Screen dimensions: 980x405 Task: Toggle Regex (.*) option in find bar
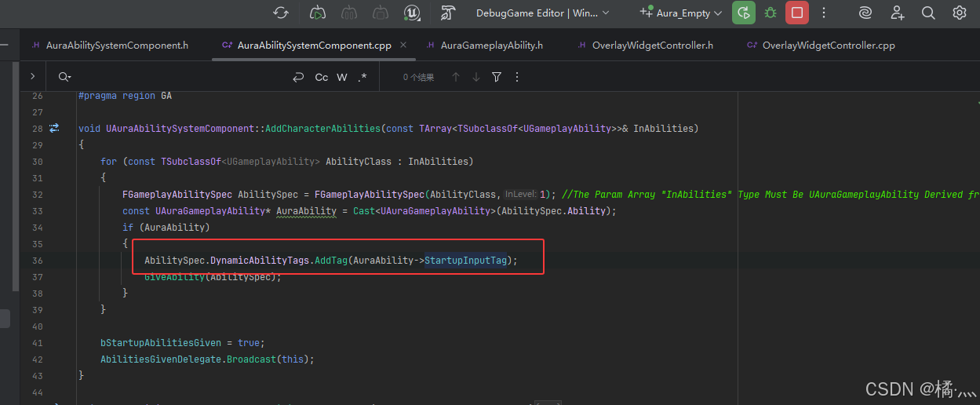(x=362, y=77)
